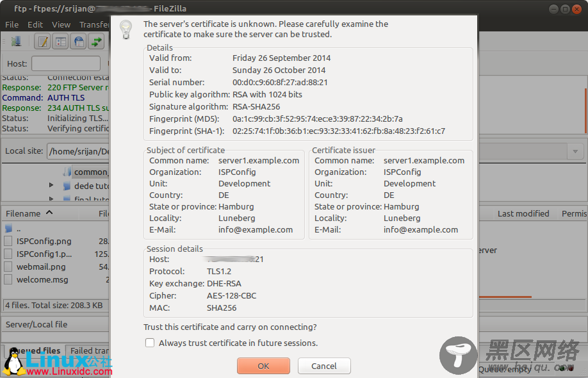588x378 pixels.
Task: Click subject common name server1.example.com
Action: click(259, 161)
